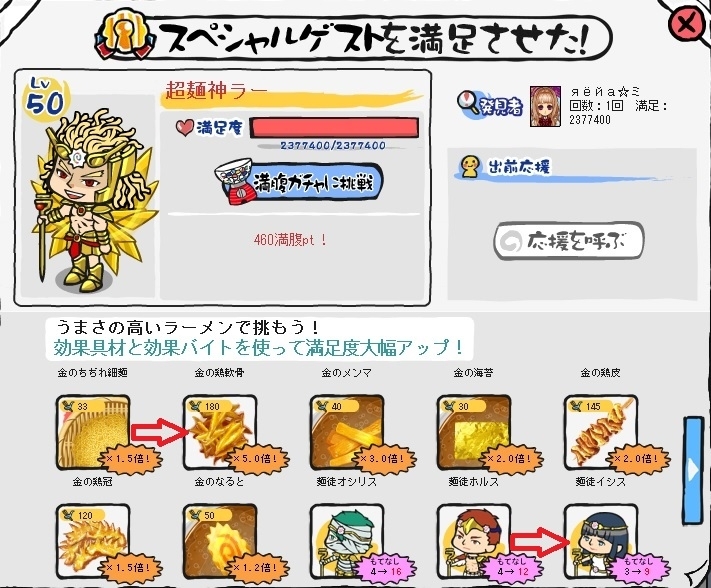Screen dimensions: 711x588
Task: Click the 出前応援 chick icon
Action: pyautogui.click(x=470, y=166)
